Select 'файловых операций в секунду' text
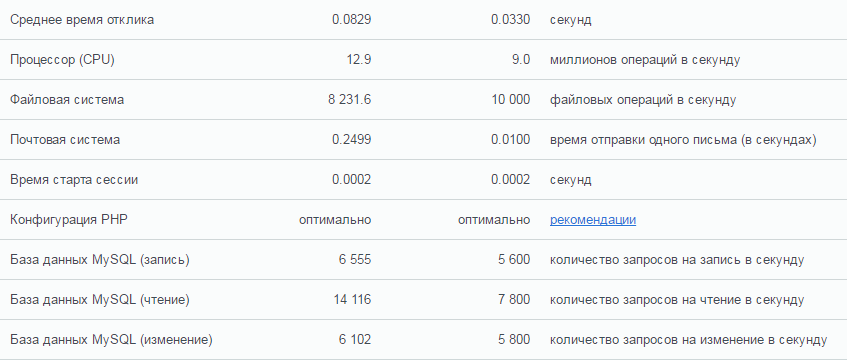The height and width of the screenshot is (360, 847). tap(643, 100)
